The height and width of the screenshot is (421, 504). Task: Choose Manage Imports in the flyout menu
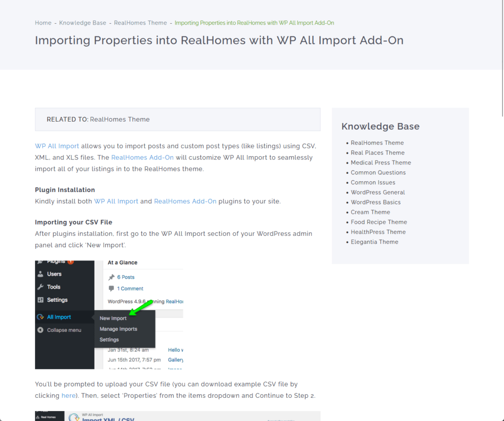118,328
